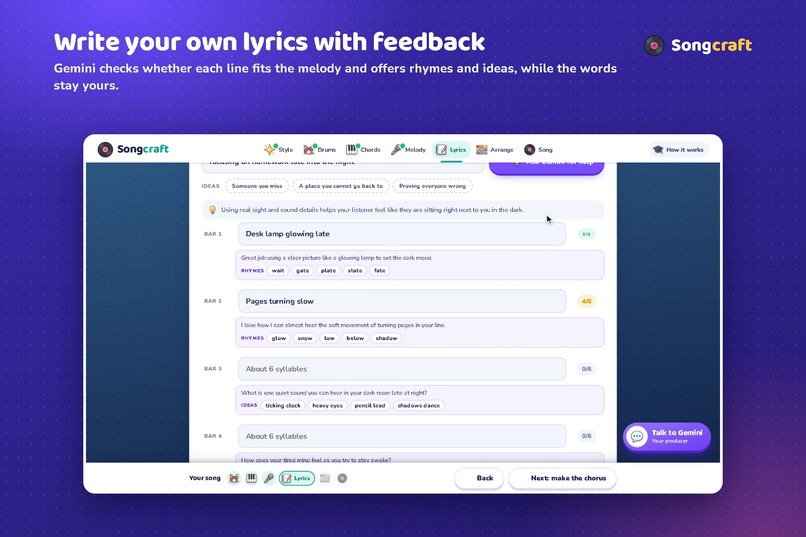The height and width of the screenshot is (537, 806).
Task: Focus the empty Bar 4 lyric field
Action: tap(401, 436)
